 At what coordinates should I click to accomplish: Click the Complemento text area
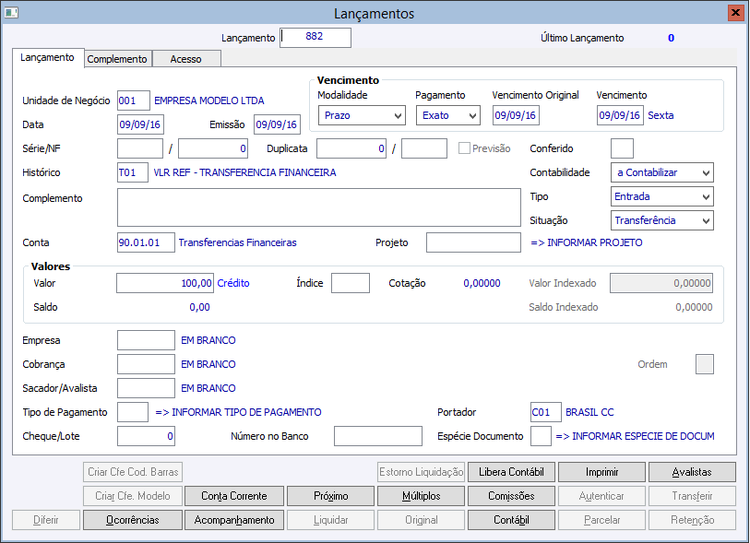[318, 207]
